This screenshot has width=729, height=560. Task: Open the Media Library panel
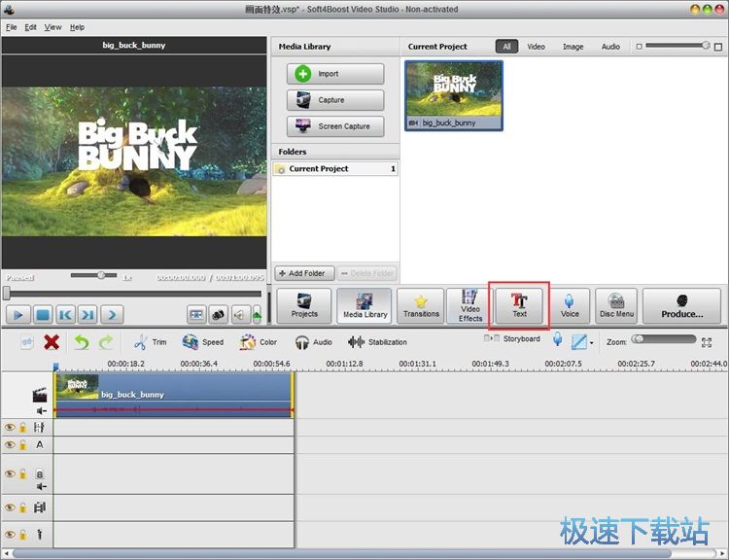pyautogui.click(x=364, y=305)
